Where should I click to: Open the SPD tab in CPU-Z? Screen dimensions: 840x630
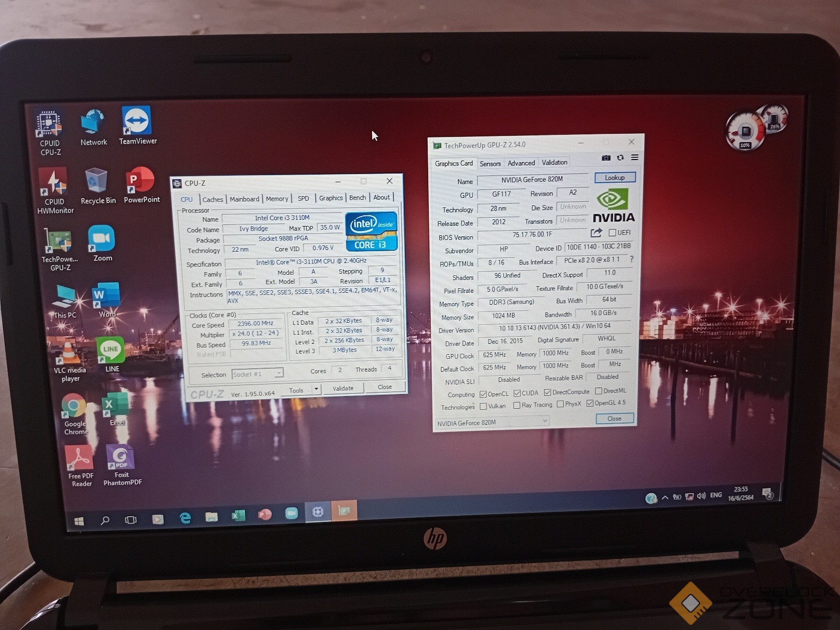303,198
